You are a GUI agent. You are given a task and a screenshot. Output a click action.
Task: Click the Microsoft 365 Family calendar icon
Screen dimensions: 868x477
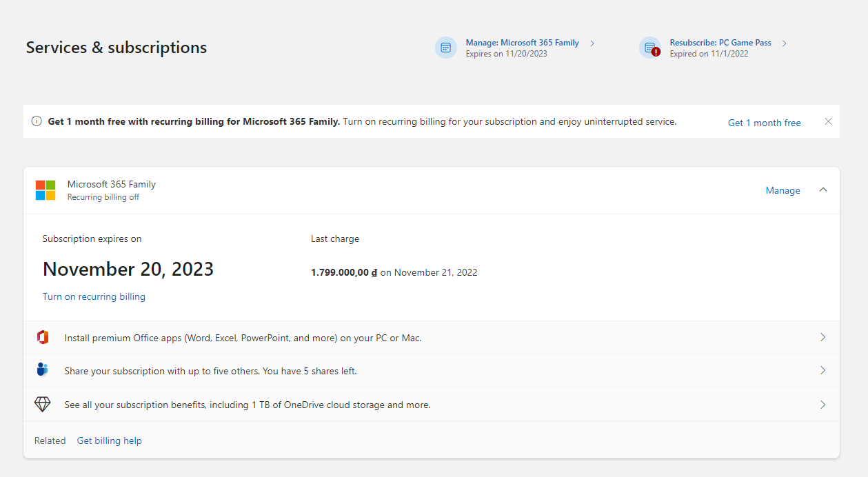445,48
